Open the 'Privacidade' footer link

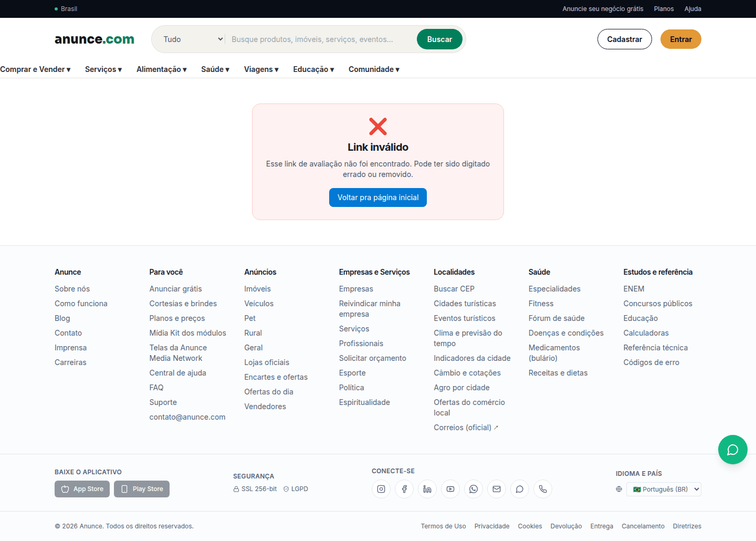492,526
